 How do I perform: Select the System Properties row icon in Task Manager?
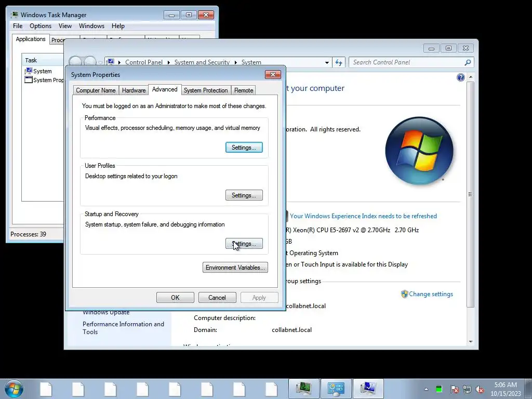pyautogui.click(x=29, y=79)
